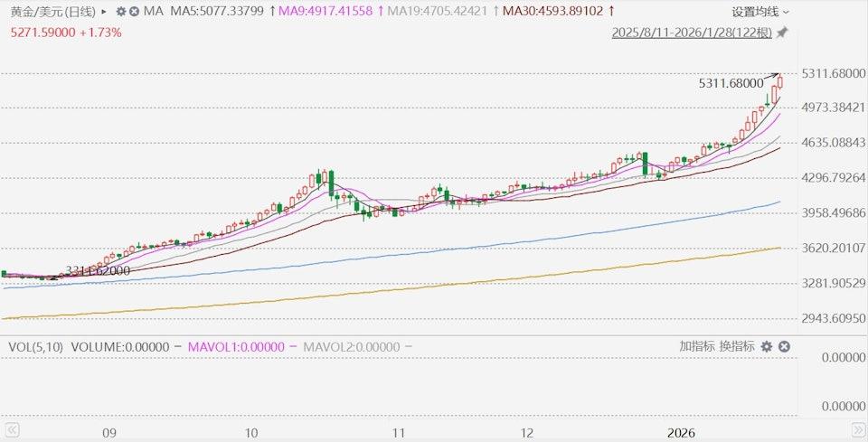This screenshot has width=868, height=442.
Task: Open VOL panel settings gear icon
Action: point(766,347)
